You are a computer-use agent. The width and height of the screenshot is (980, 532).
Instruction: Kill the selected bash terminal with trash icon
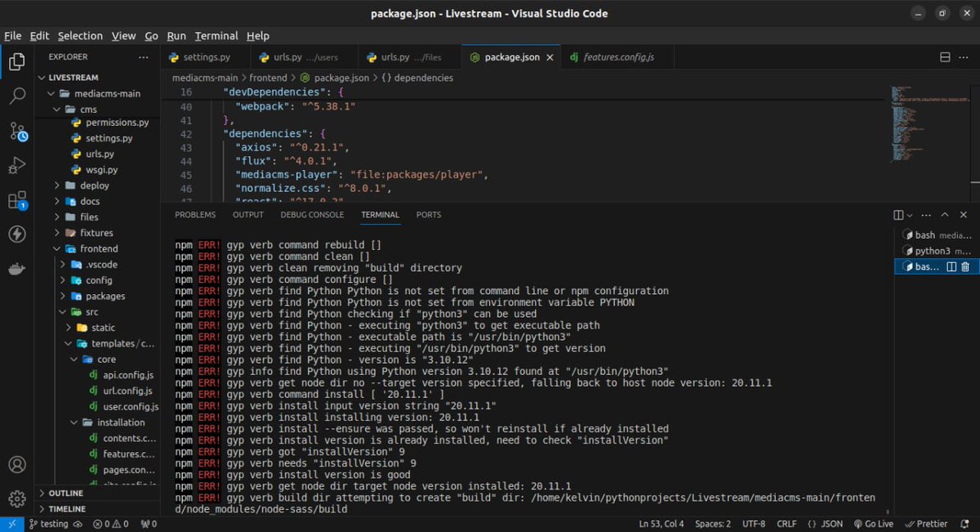coord(965,266)
